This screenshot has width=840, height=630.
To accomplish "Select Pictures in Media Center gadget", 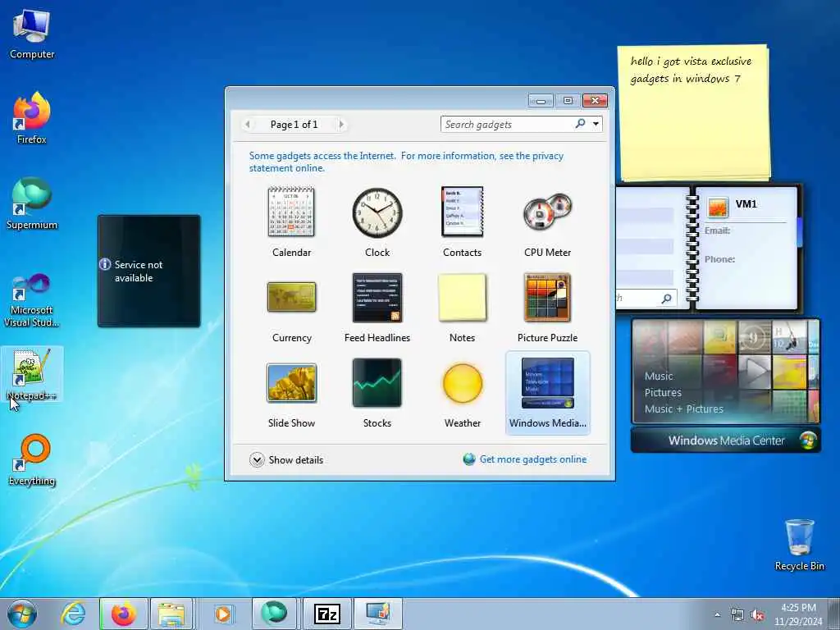I will (663, 393).
